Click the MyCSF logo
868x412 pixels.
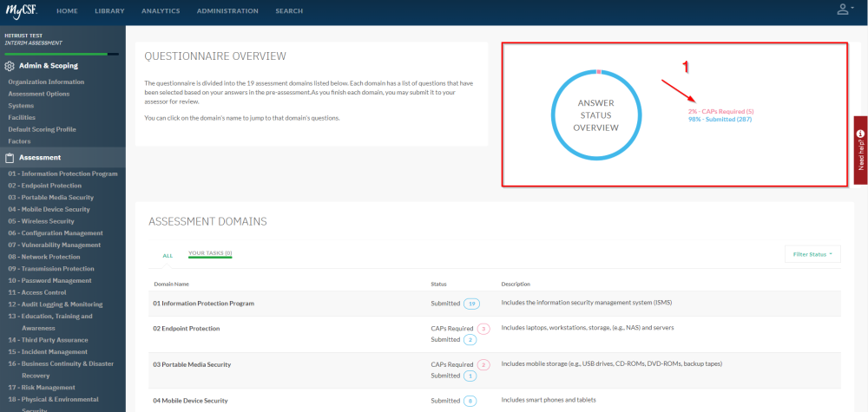[x=23, y=10]
